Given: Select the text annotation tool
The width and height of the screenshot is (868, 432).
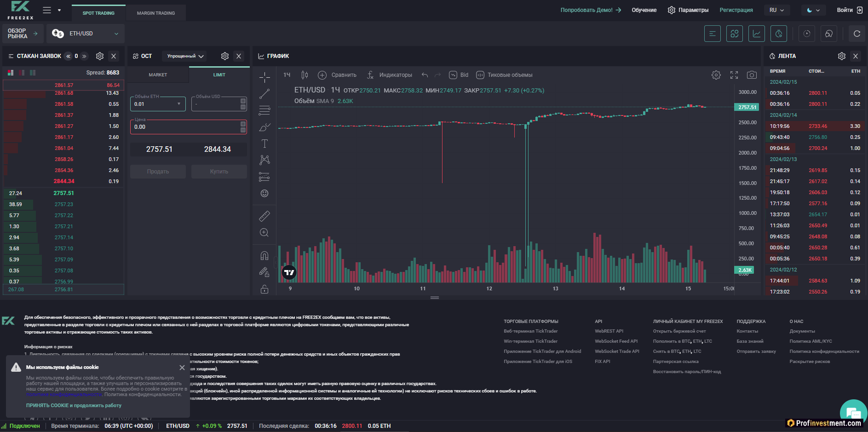Looking at the screenshot, I should (264, 144).
